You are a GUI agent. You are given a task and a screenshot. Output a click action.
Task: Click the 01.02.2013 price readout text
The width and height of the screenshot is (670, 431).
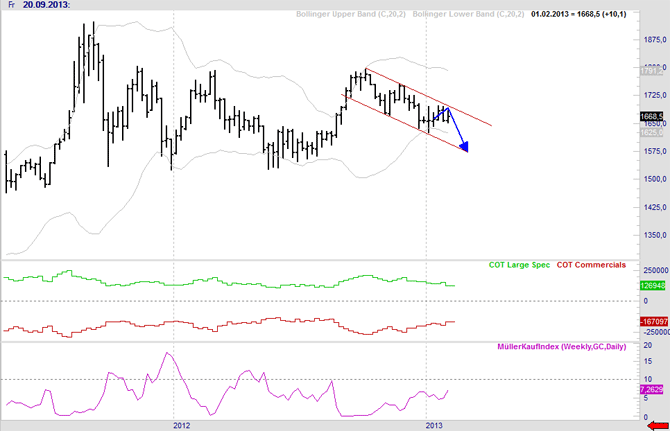pyautogui.click(x=582, y=13)
